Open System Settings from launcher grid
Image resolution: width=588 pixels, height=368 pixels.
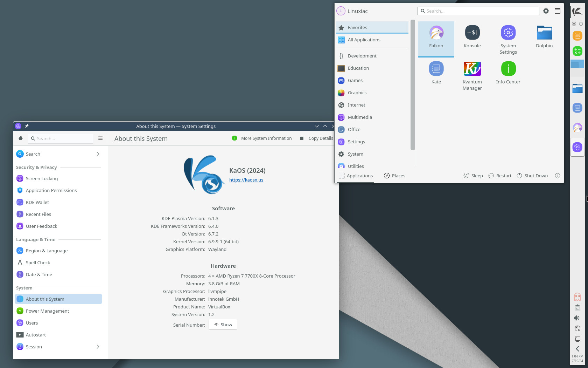[x=508, y=39]
